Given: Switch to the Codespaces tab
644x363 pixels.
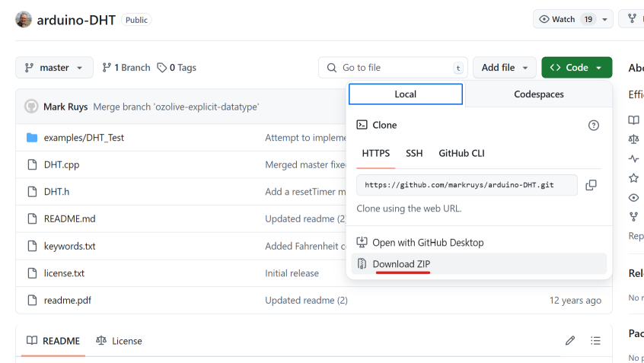Looking at the screenshot, I should (538, 94).
